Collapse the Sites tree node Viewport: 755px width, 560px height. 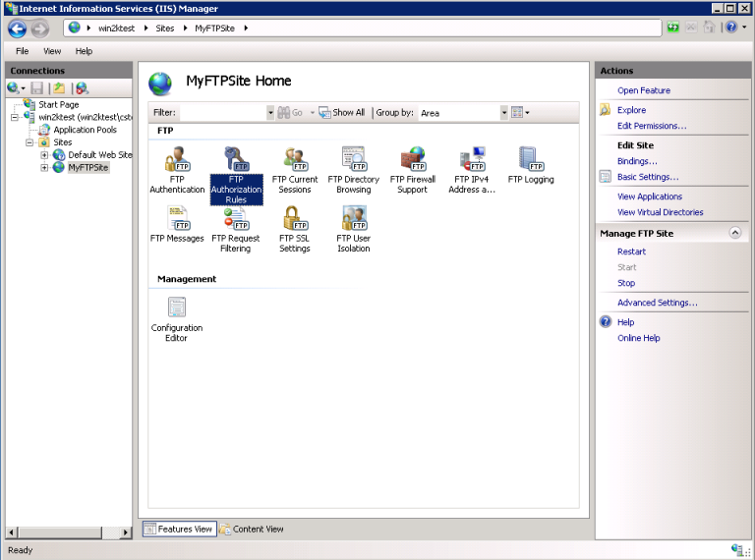[29, 142]
